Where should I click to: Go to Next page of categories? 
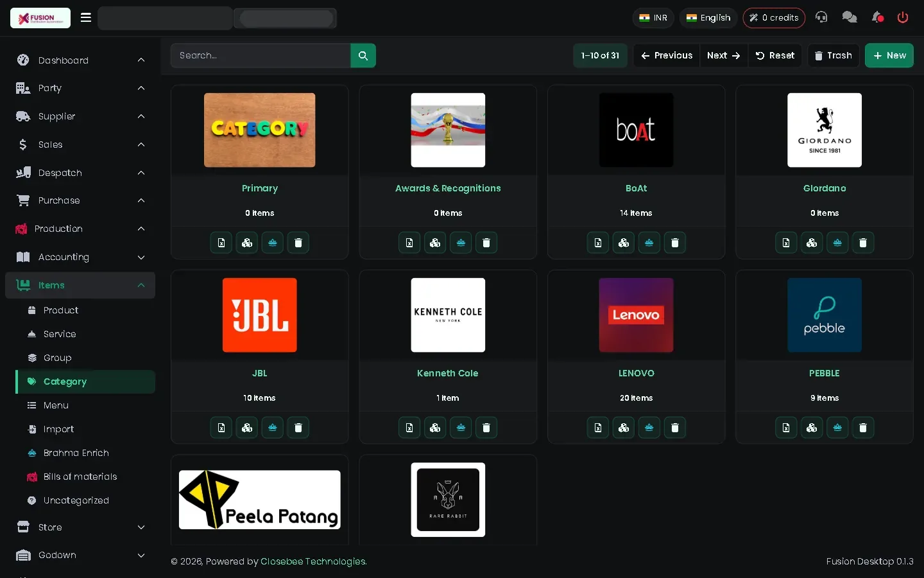point(723,56)
